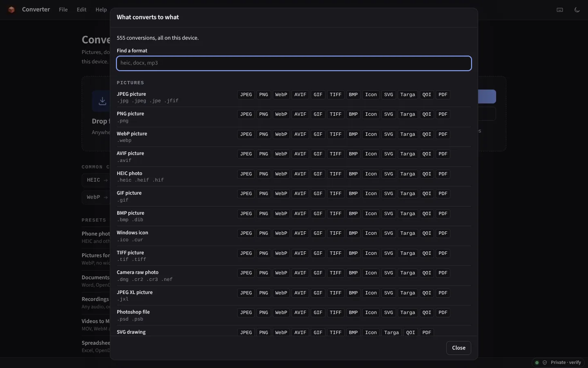Open the Edit menu
The width and height of the screenshot is (588, 368).
pyautogui.click(x=82, y=10)
